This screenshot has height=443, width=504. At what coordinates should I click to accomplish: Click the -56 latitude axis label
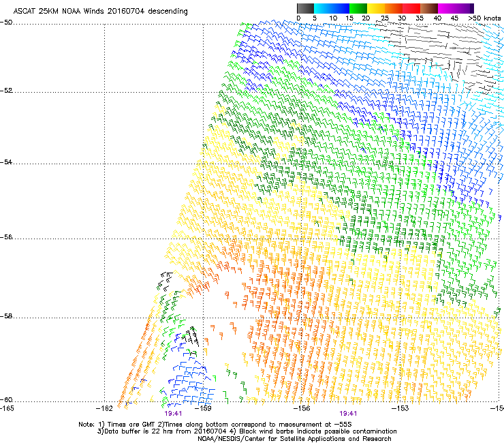coord(6,237)
